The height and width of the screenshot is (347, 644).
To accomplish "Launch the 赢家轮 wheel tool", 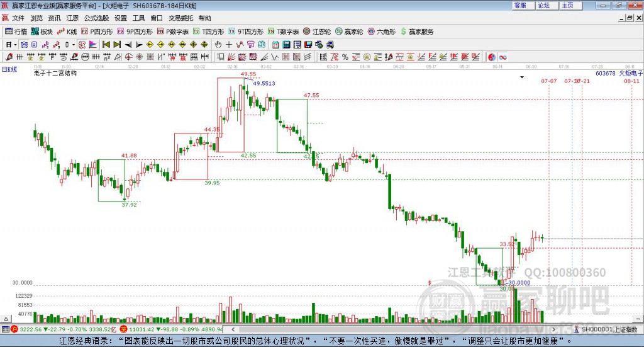I will point(349,31).
